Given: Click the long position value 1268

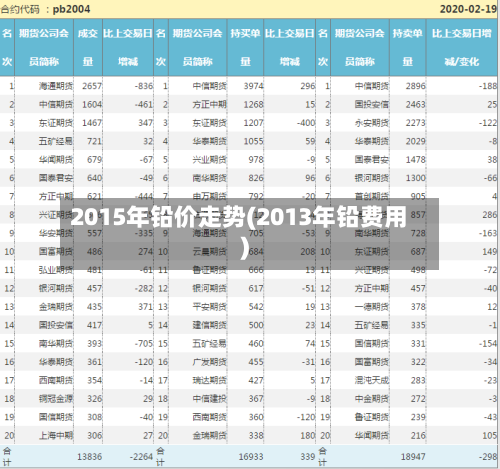Looking at the screenshot, I should pos(253,104).
